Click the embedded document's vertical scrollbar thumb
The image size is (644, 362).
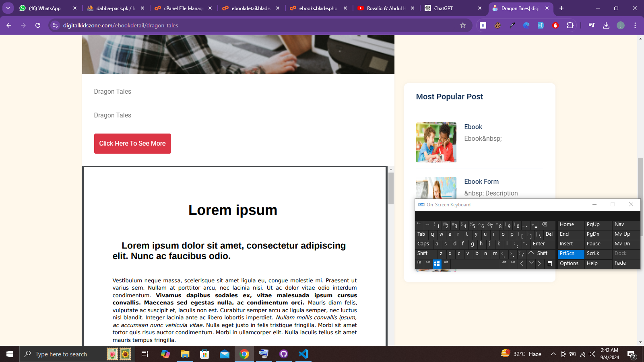coord(391,189)
